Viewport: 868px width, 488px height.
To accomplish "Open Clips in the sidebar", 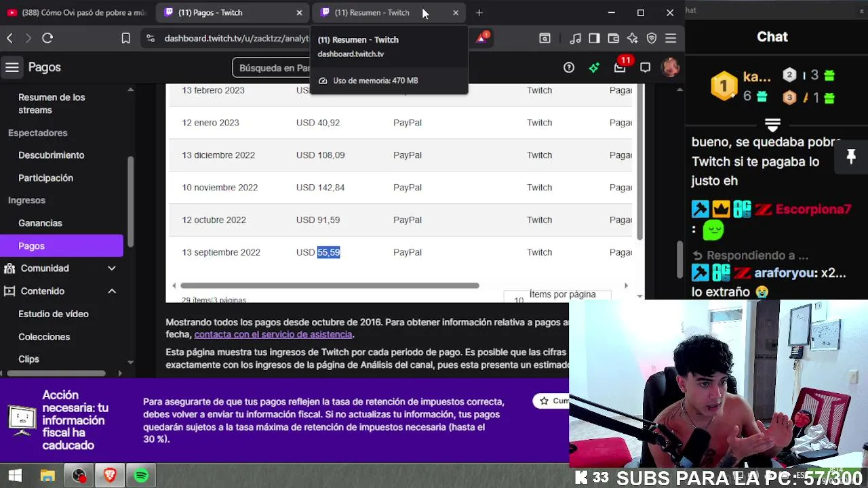I will coord(28,359).
